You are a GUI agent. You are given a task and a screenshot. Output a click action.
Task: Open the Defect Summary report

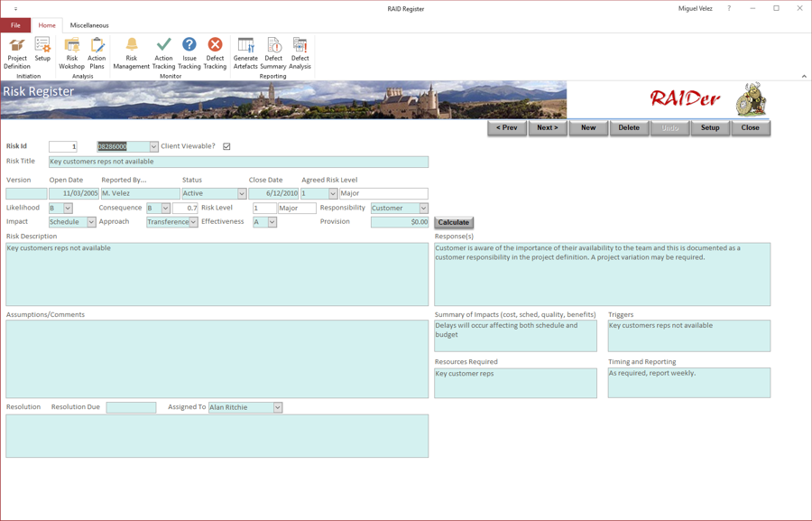tap(273, 53)
